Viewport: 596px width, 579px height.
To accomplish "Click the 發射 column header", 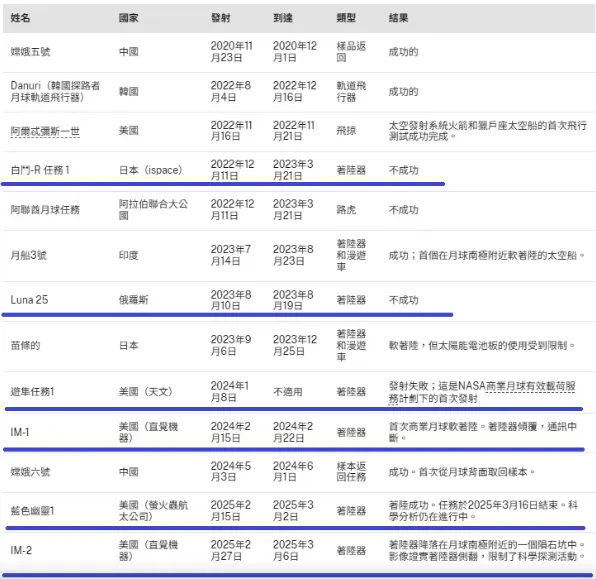I will [x=221, y=18].
